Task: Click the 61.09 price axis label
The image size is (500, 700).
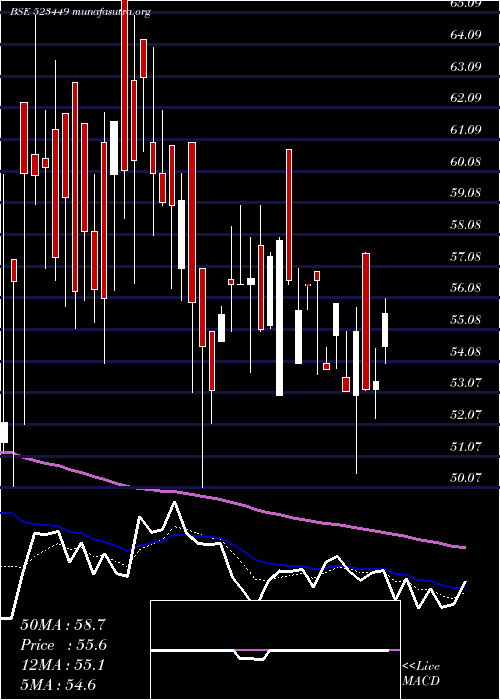Action: (x=466, y=130)
